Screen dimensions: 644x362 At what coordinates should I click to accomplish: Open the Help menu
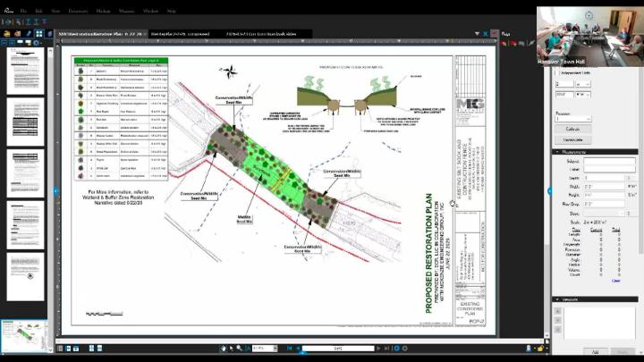[x=172, y=11]
